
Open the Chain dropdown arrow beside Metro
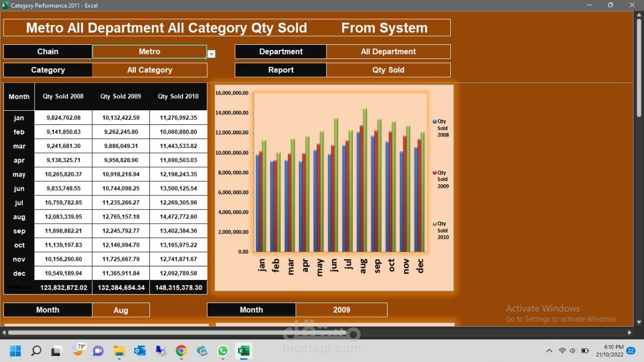point(211,54)
